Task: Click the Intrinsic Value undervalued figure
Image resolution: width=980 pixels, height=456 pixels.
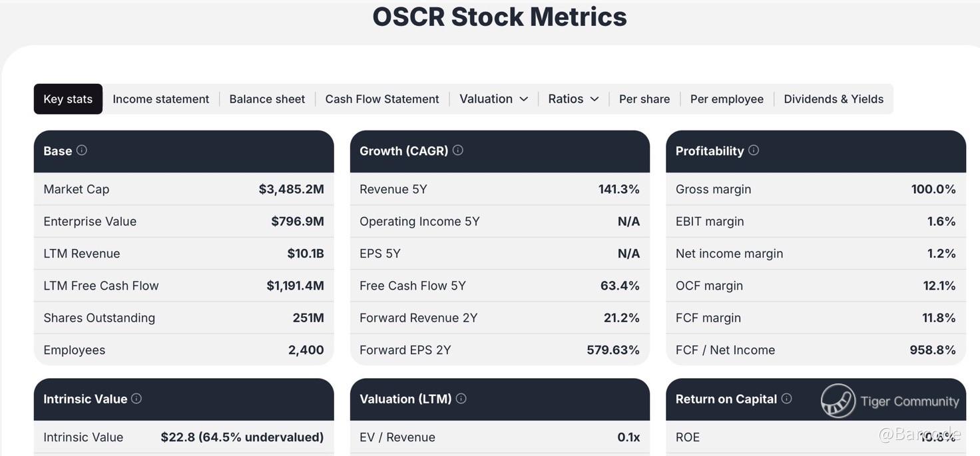Action: pyautogui.click(x=242, y=437)
